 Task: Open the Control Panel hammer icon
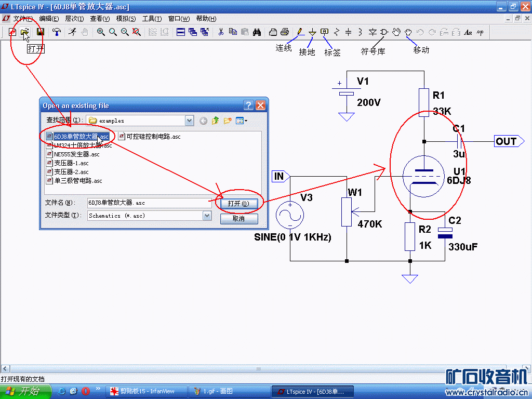pyautogui.click(x=56, y=32)
